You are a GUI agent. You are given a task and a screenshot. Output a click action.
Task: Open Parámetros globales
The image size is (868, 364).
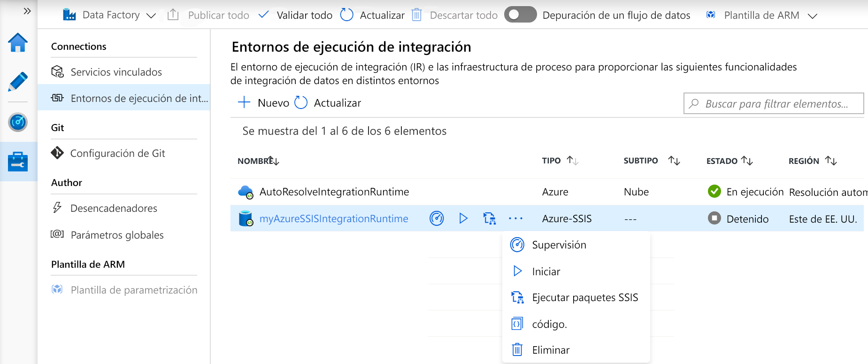tap(117, 235)
